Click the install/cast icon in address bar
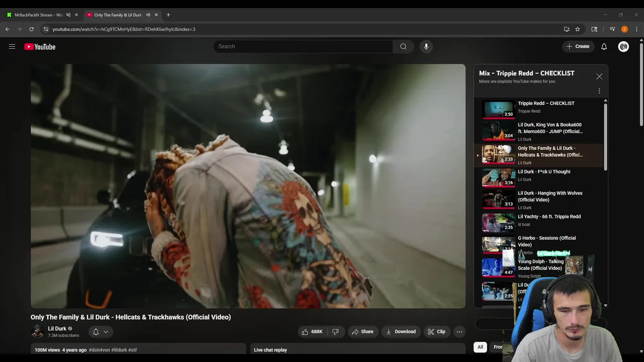The image size is (644, 362). click(567, 29)
